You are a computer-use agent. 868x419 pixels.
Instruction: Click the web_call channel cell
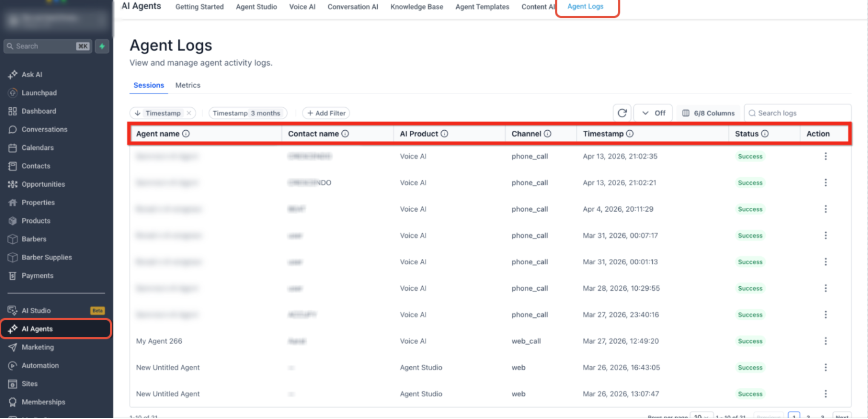[x=526, y=341]
